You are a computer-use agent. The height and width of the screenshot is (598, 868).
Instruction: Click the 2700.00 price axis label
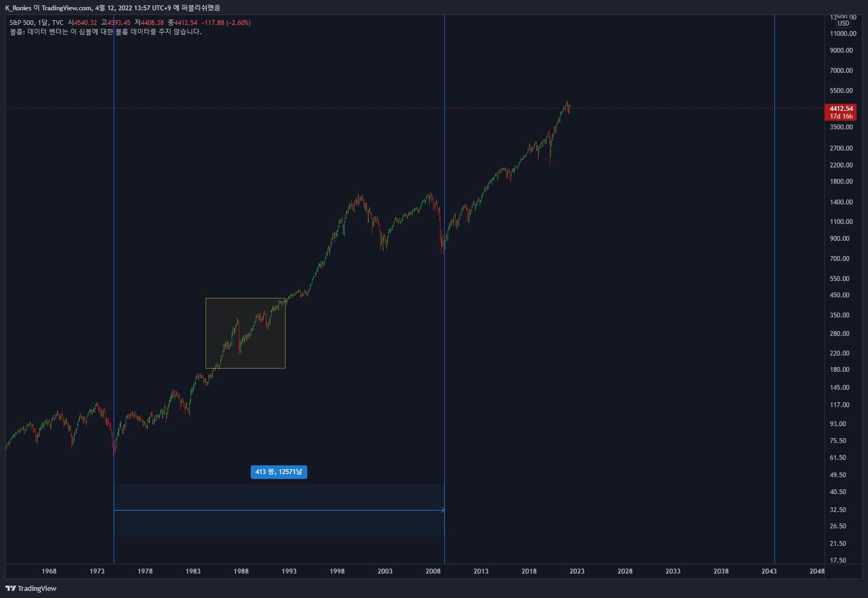841,148
